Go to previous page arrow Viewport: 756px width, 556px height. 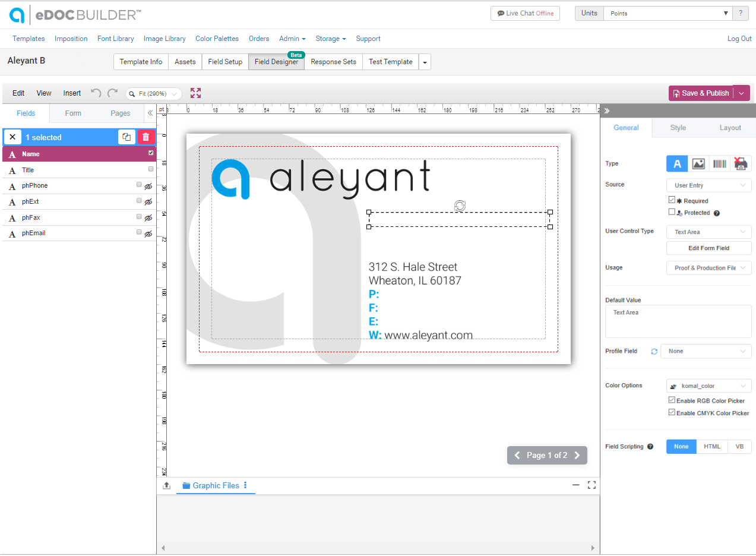point(517,455)
